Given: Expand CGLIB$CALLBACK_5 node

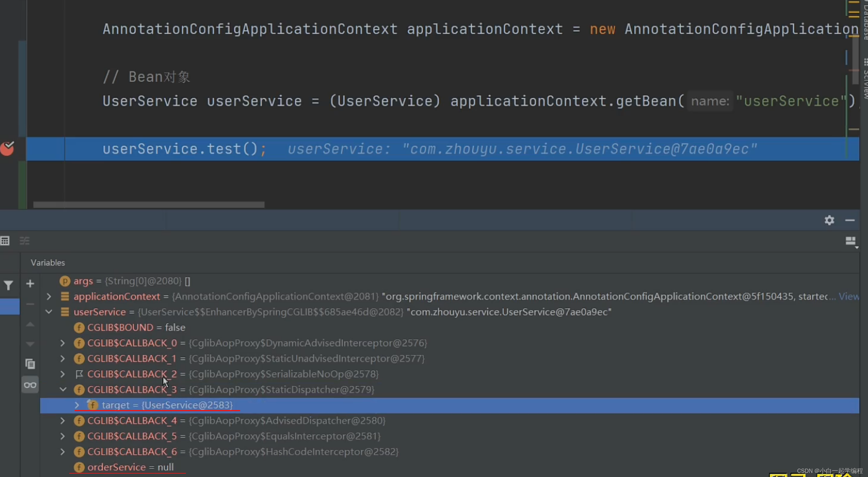Looking at the screenshot, I should pos(62,436).
